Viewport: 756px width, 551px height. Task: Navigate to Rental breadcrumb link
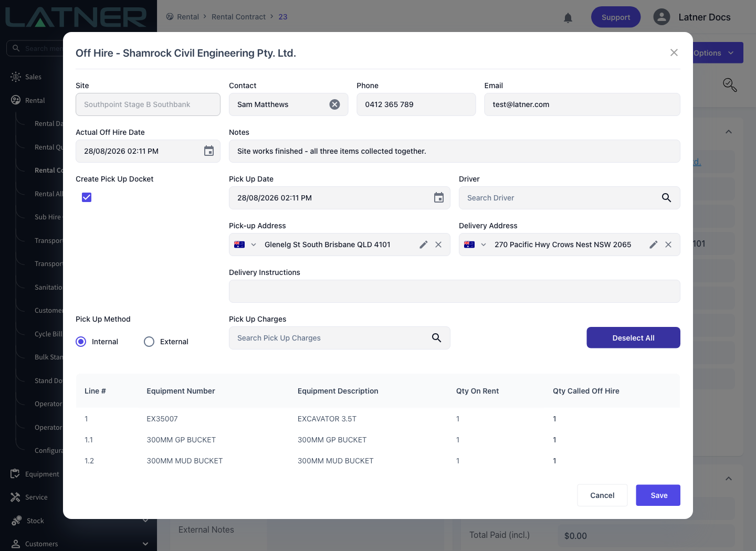coord(188,17)
